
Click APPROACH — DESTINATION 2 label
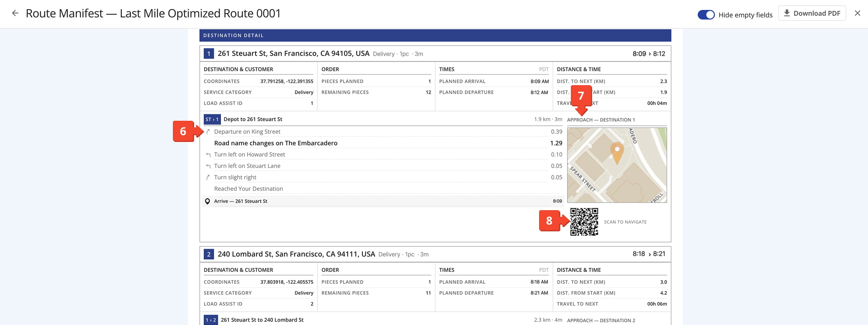click(x=601, y=321)
